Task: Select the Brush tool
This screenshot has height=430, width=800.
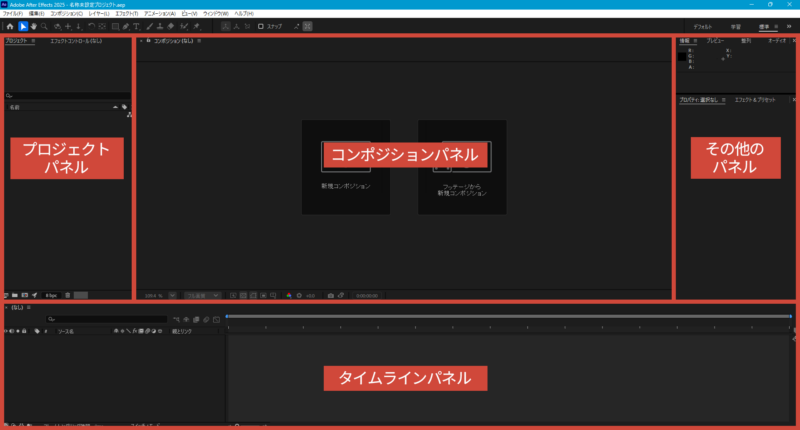Action: pos(149,27)
